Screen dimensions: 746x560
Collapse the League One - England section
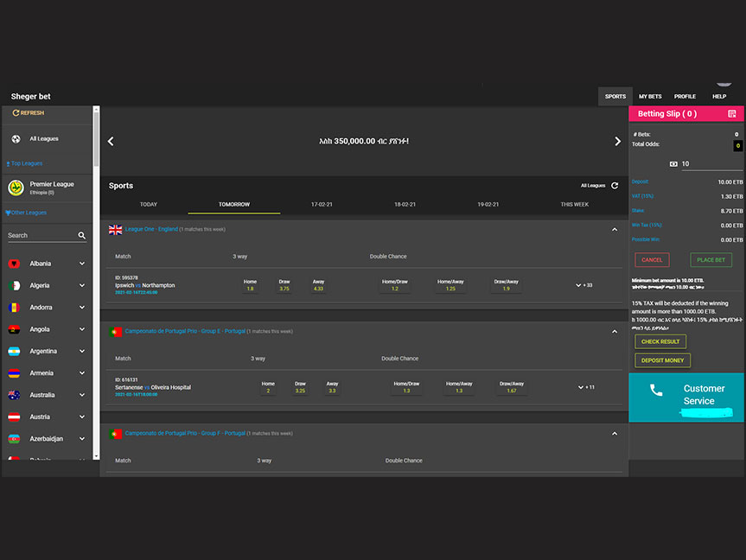[x=615, y=230]
